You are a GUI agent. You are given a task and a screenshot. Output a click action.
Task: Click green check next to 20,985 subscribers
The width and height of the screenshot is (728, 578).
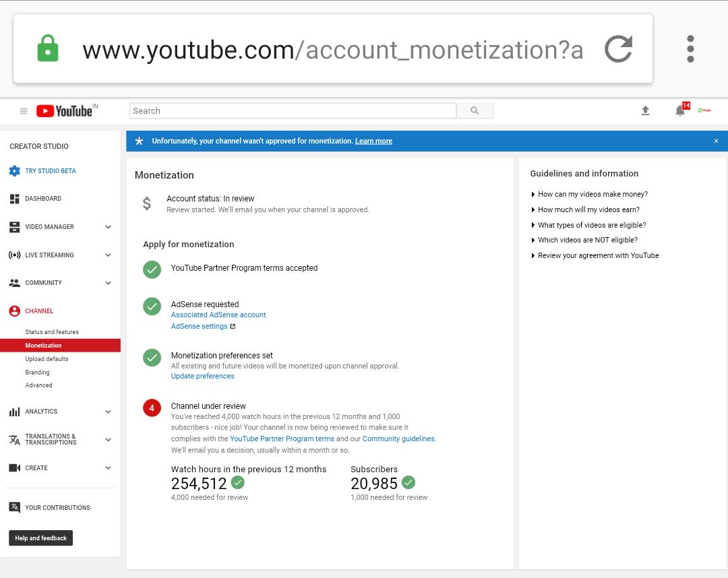pyautogui.click(x=408, y=482)
